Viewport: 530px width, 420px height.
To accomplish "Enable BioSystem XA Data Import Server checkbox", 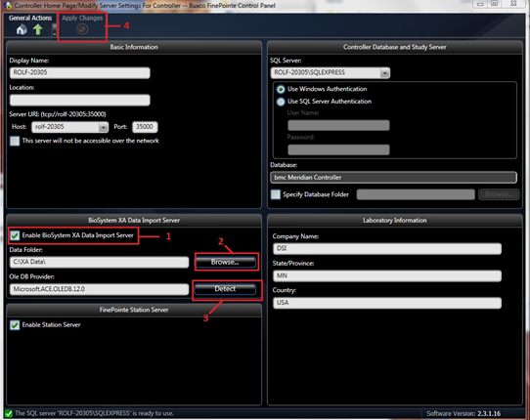I will coord(15,235).
